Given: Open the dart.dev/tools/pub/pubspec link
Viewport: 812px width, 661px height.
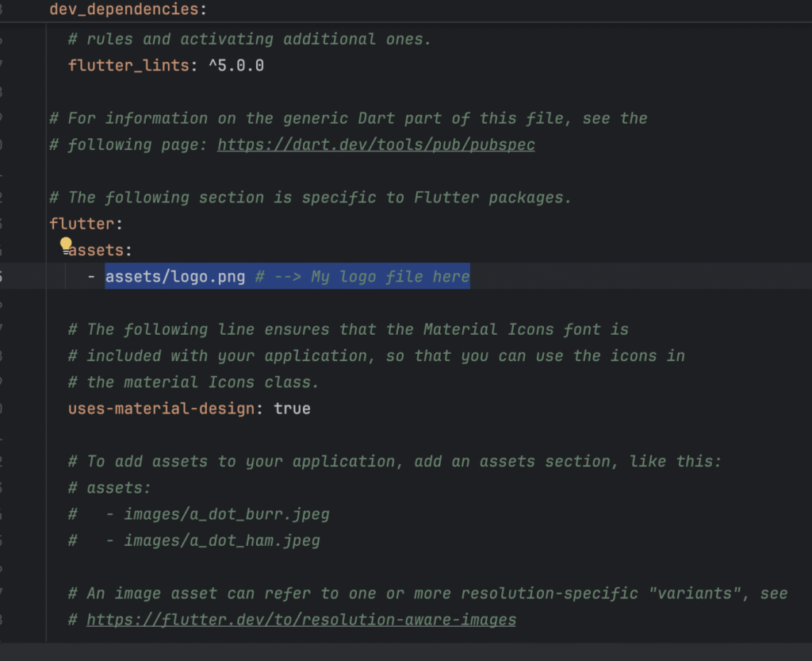Looking at the screenshot, I should tap(376, 144).
